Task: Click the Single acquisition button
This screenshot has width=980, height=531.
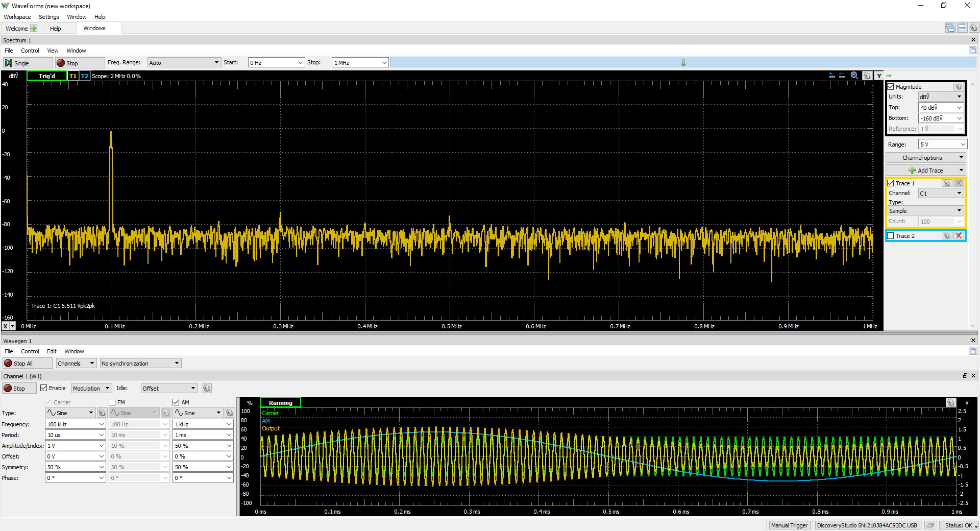Action: [x=28, y=63]
